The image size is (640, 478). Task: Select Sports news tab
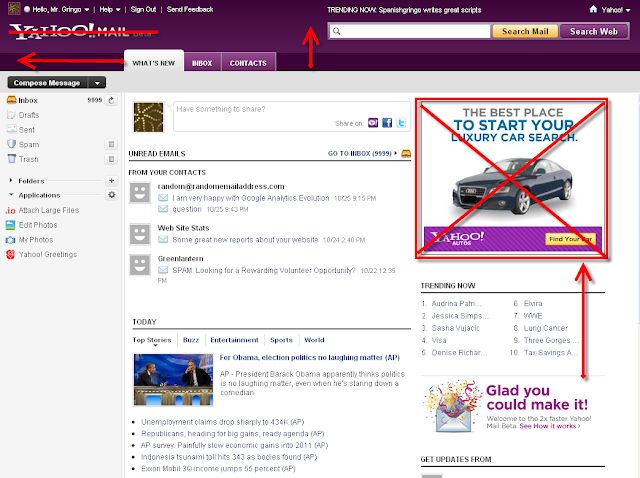(x=281, y=340)
